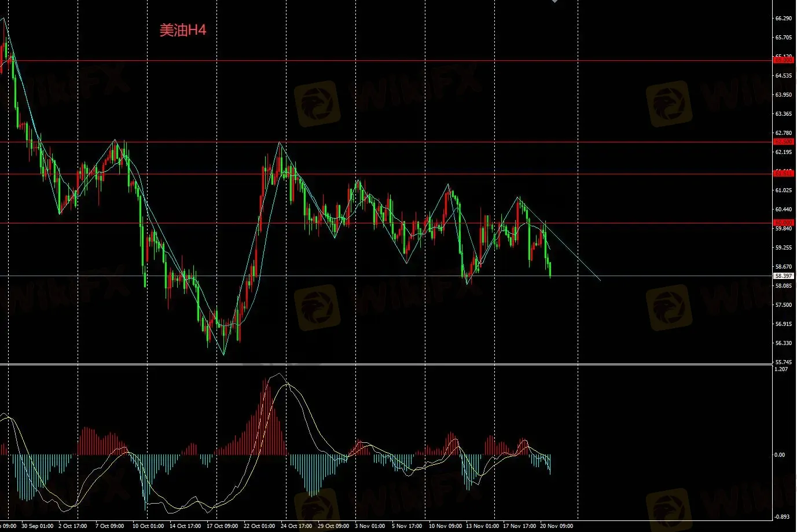The image size is (797, 532).
Task: Click the MACD 1.207 scale label
Action: click(781, 369)
